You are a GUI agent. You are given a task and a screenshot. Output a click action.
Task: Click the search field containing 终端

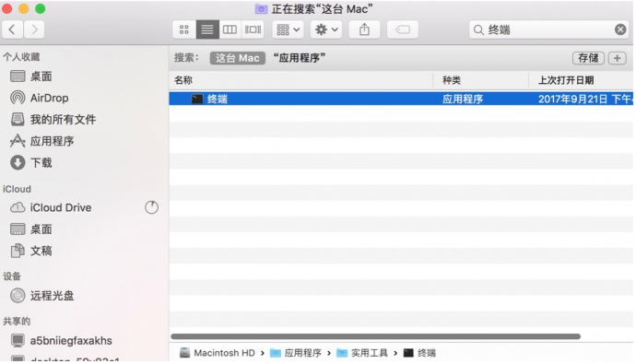tap(548, 29)
